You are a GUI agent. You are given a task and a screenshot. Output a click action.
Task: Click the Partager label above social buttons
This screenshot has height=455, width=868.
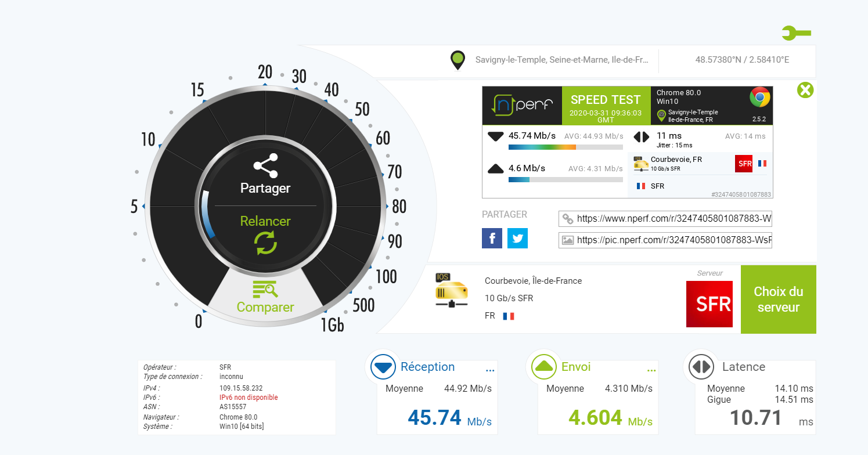point(505,214)
